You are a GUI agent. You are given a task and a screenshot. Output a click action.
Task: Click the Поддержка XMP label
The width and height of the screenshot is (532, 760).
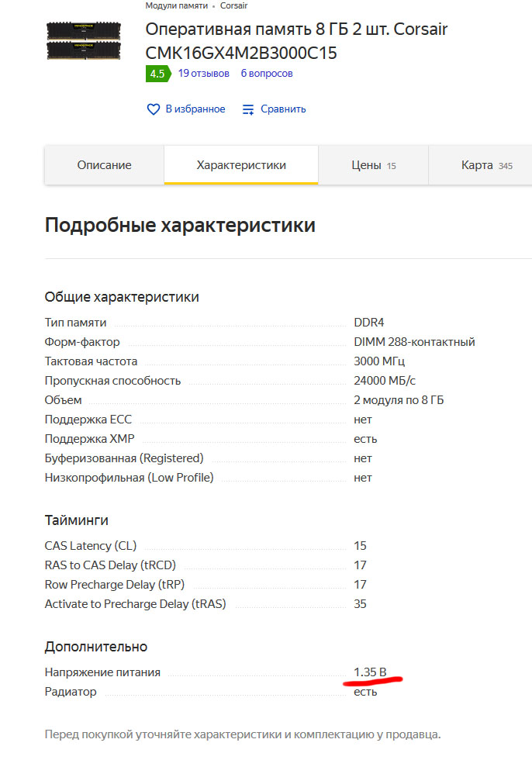90,439
